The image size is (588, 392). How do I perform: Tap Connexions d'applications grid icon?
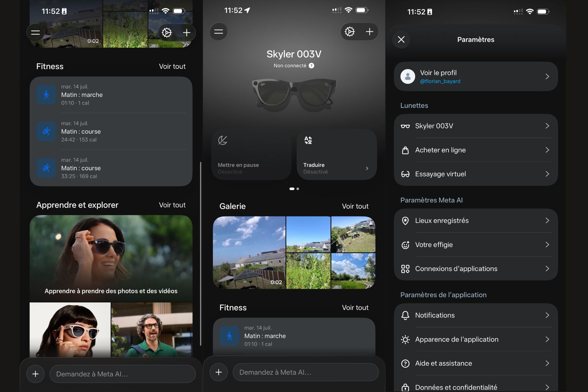coord(405,269)
